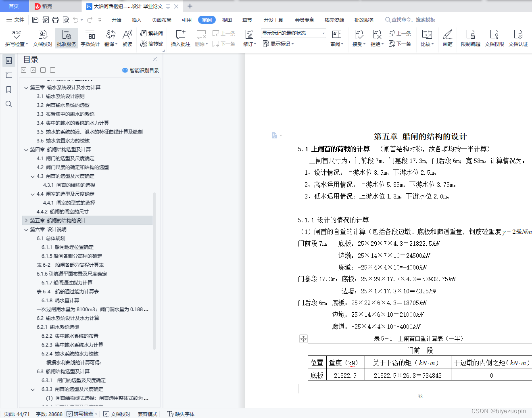Go to next change (下一条) beside Reject
The height and width of the screenshot is (418, 532).
tap(400, 44)
